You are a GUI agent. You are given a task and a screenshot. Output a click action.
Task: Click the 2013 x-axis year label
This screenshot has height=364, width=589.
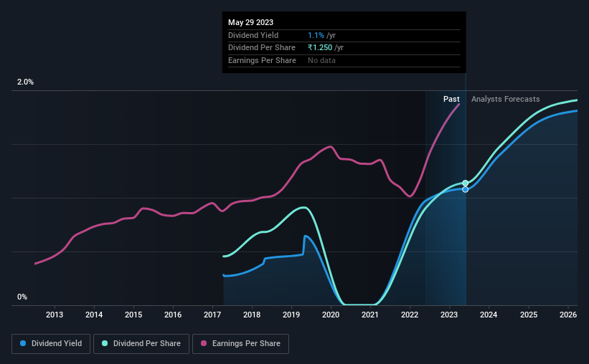(x=55, y=315)
